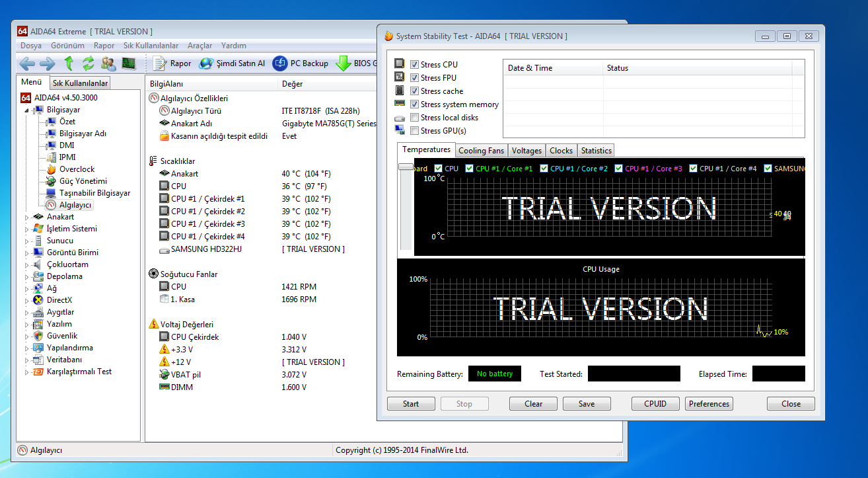Click the forward arrow in AIDA64 toolbar
The width and height of the screenshot is (868, 478).
47,63
